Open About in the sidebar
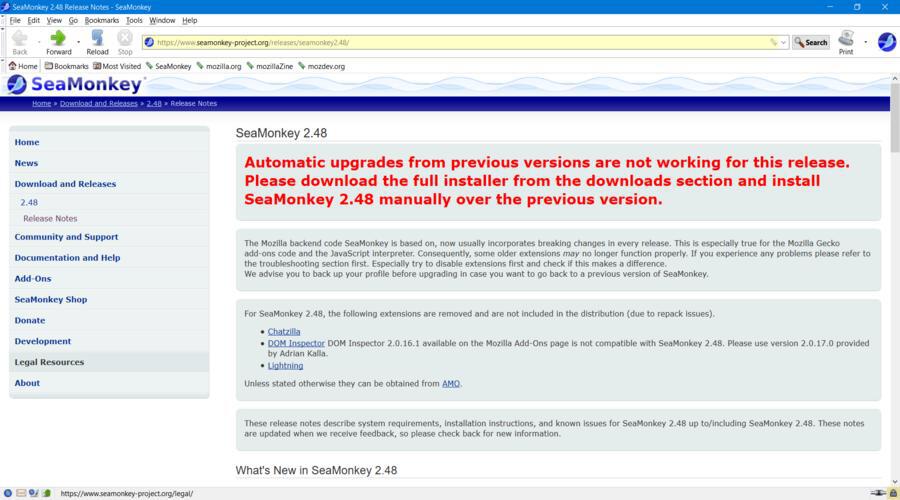The image size is (900, 500). tap(28, 383)
